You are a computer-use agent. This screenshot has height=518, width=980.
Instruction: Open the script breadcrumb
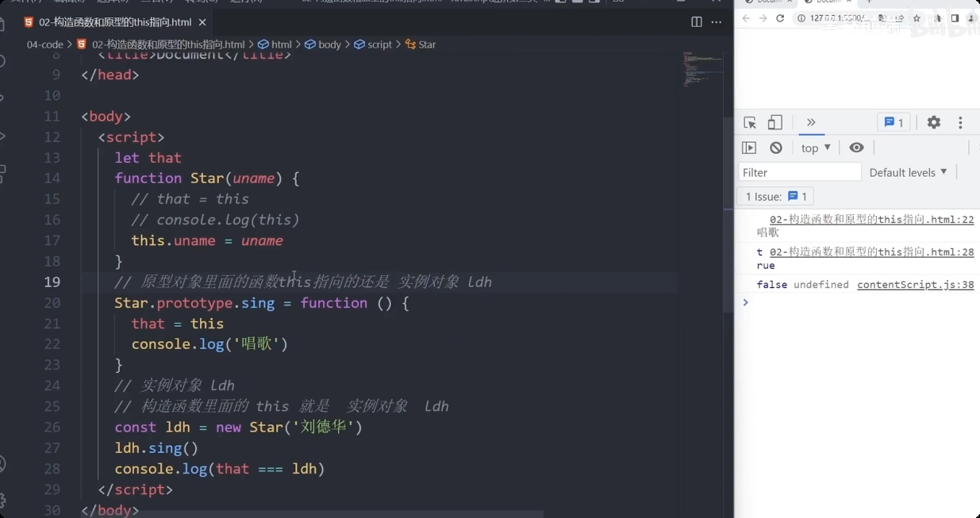tap(373, 44)
